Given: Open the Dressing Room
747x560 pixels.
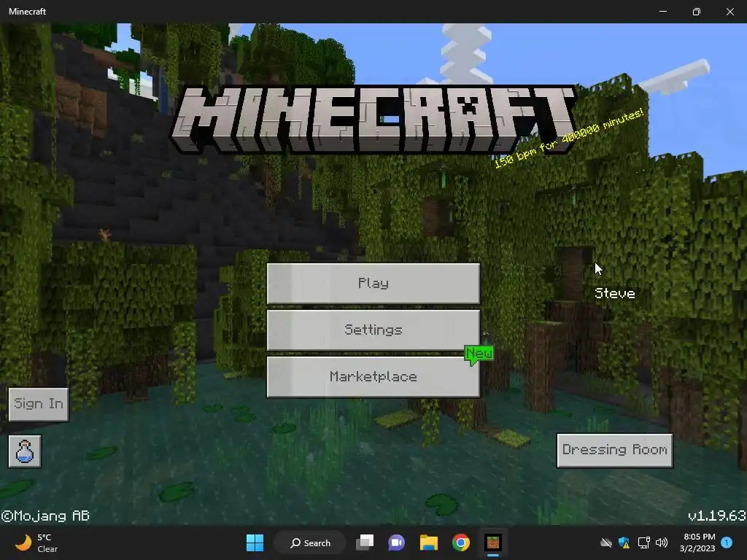Looking at the screenshot, I should click(614, 450).
